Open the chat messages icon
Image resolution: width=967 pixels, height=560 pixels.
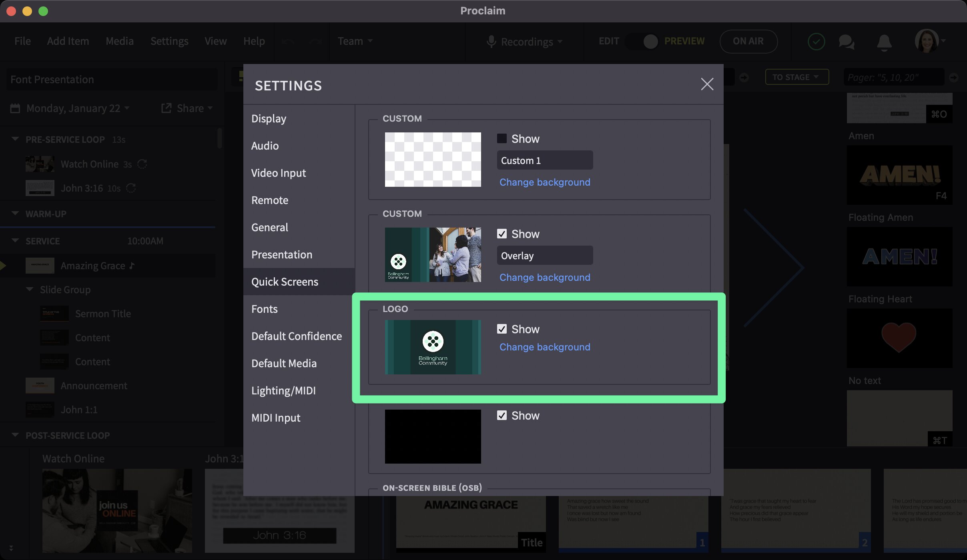tap(846, 41)
